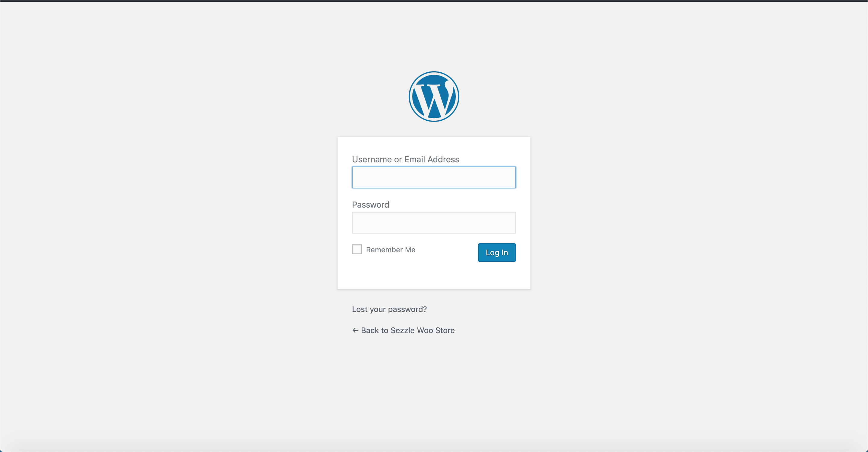Submit the form with Log In button
The height and width of the screenshot is (452, 868).
497,252
